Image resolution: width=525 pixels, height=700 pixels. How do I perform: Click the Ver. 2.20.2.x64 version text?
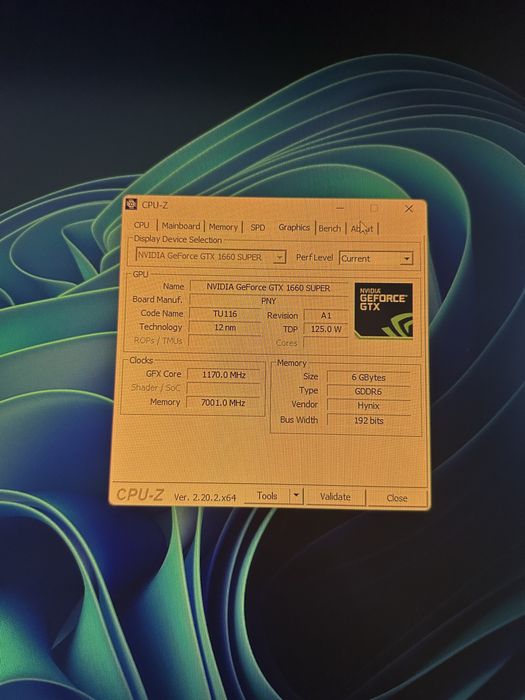pyautogui.click(x=205, y=497)
